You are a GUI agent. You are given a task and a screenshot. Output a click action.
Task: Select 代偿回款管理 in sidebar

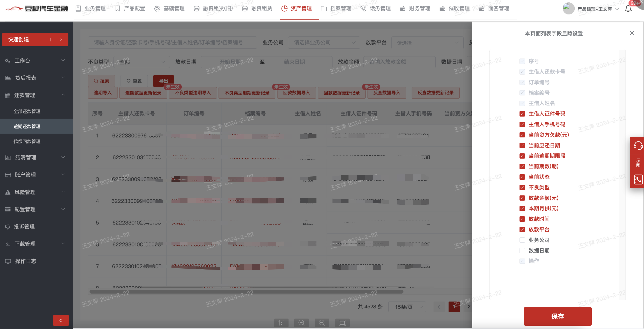coord(27,141)
